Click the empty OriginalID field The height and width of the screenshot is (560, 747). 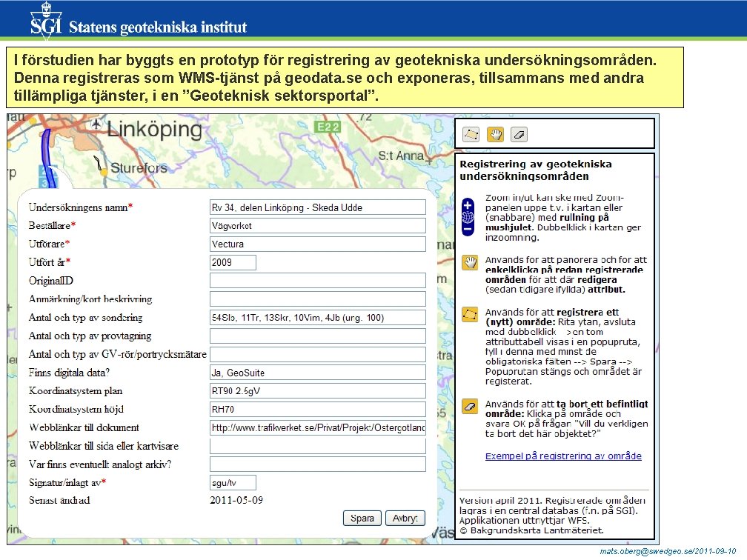318,281
